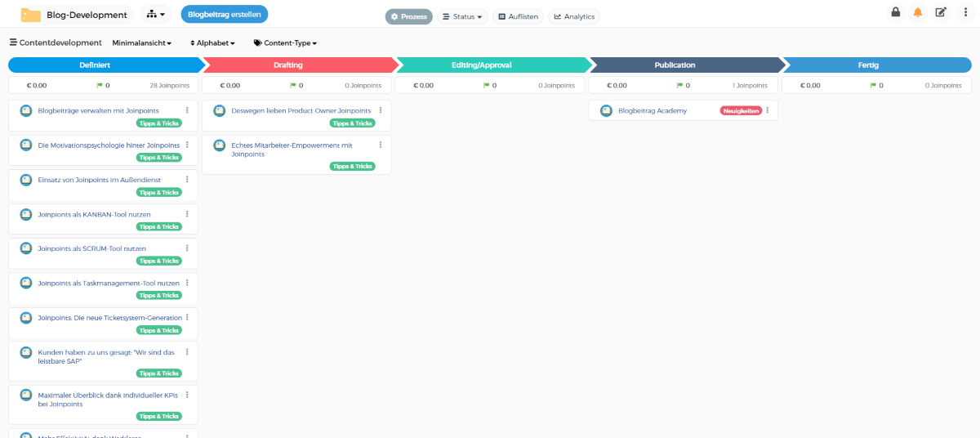
Task: Open card 'Joinpoints als Taskmanagement-Tool nutzen'
Action: [x=109, y=283]
